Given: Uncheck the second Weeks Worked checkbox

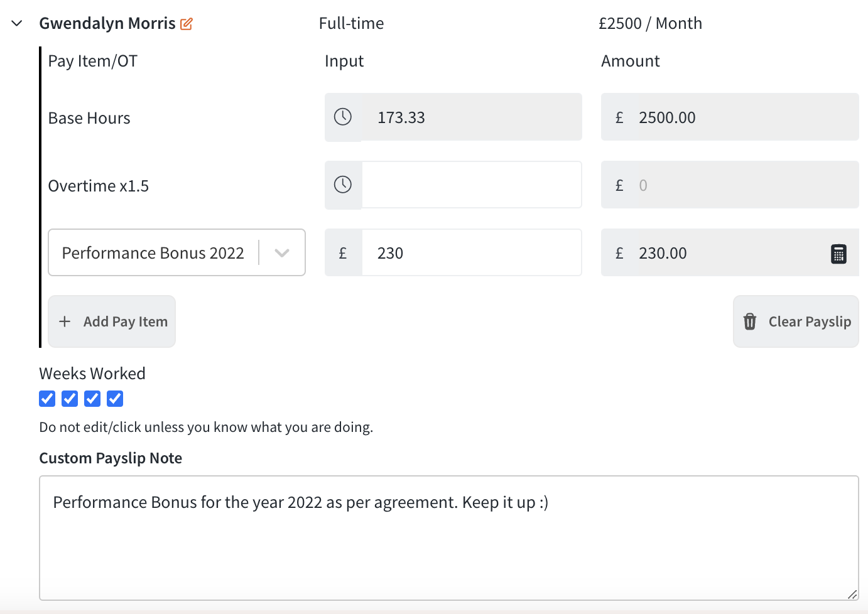Looking at the screenshot, I should tap(70, 399).
